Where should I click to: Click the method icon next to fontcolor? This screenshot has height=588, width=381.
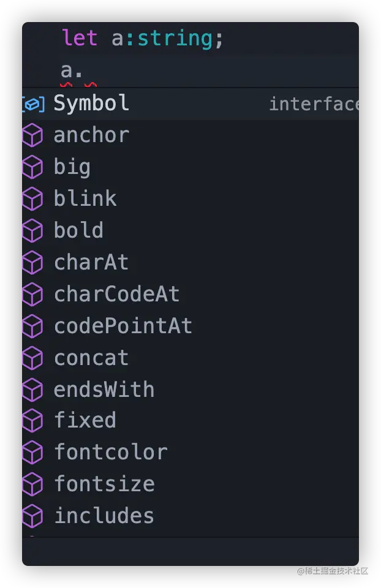[32, 453]
